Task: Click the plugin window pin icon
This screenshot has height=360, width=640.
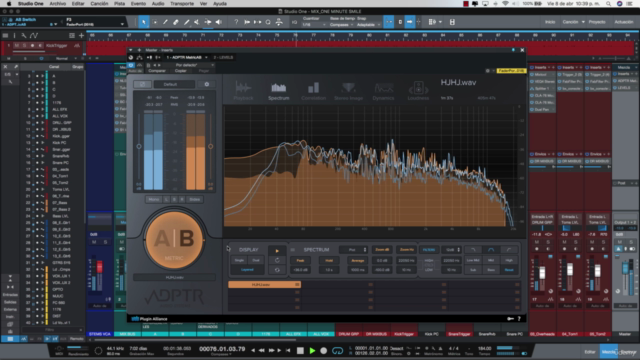Action: coord(513,50)
